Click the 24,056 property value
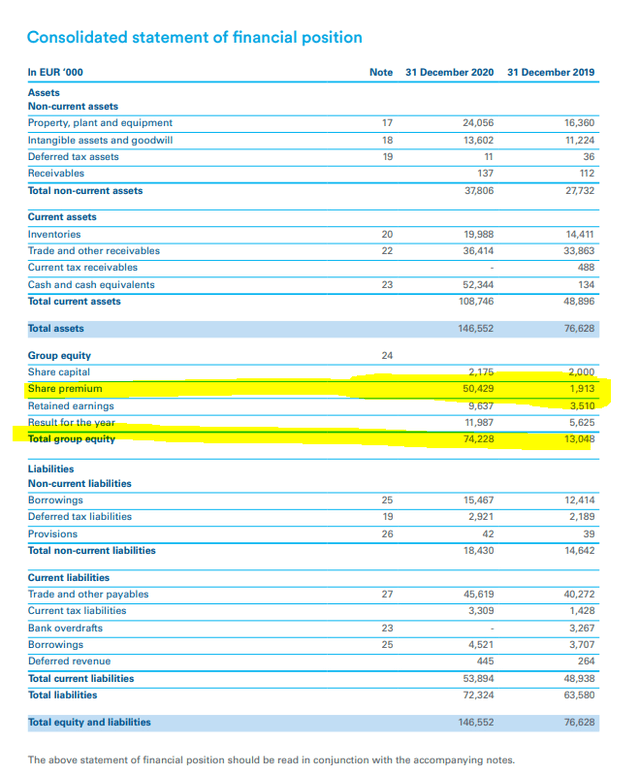The height and width of the screenshot is (775, 640). pyautogui.click(x=478, y=123)
